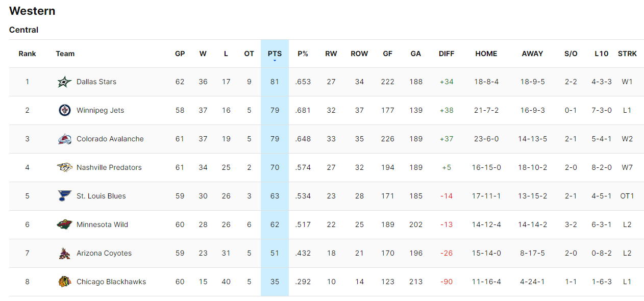Click the Colorado Avalanche logo
This screenshot has width=644, height=301.
[65, 139]
